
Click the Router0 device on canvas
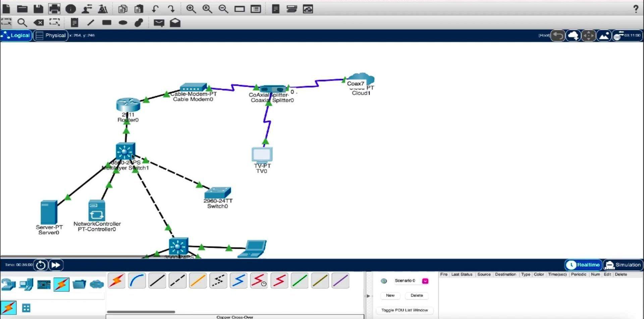click(x=128, y=105)
